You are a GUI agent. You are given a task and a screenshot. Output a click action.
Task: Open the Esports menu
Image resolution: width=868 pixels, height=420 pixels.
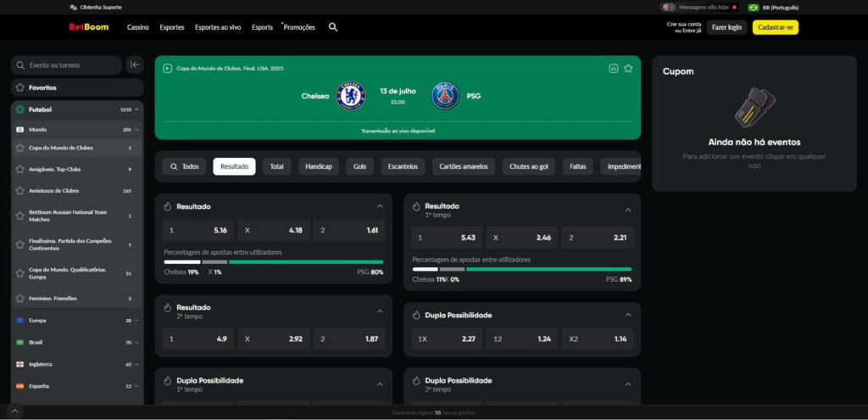pos(263,27)
